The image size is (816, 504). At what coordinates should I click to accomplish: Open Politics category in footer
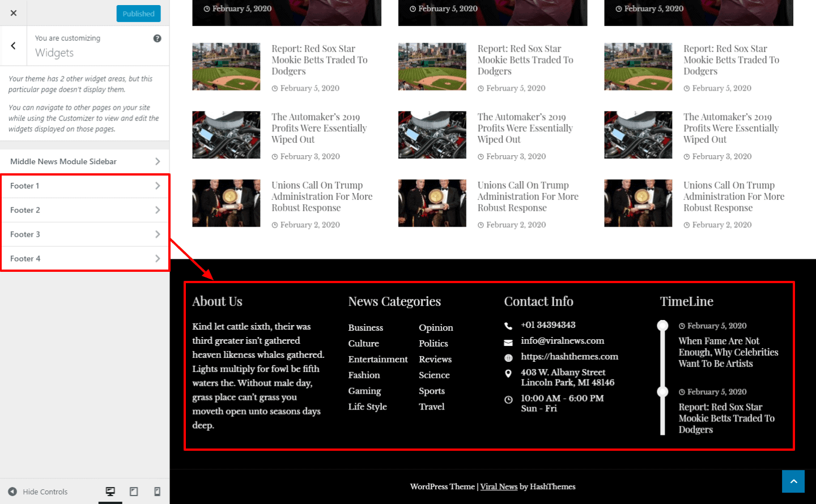pyautogui.click(x=433, y=344)
